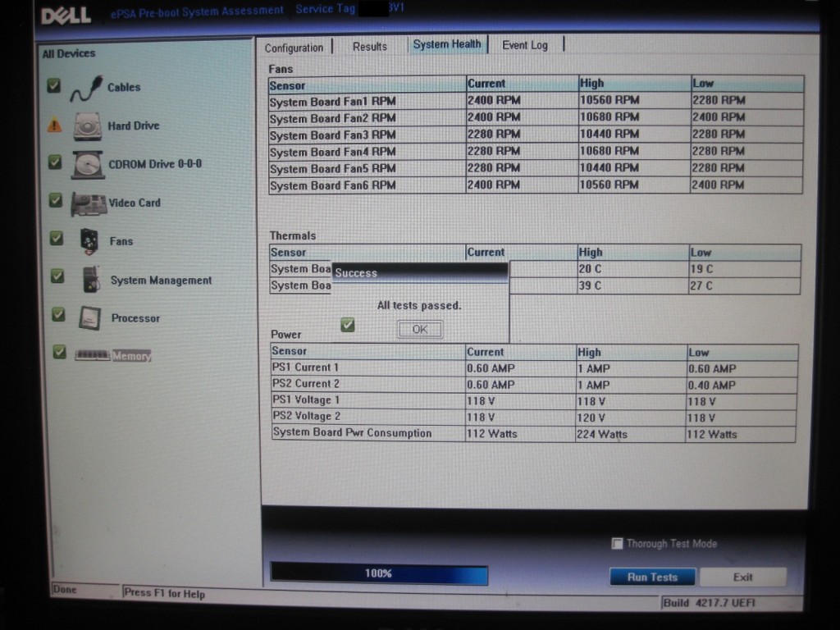Select the Cables device icon
This screenshot has height=630, width=840.
click(x=86, y=89)
